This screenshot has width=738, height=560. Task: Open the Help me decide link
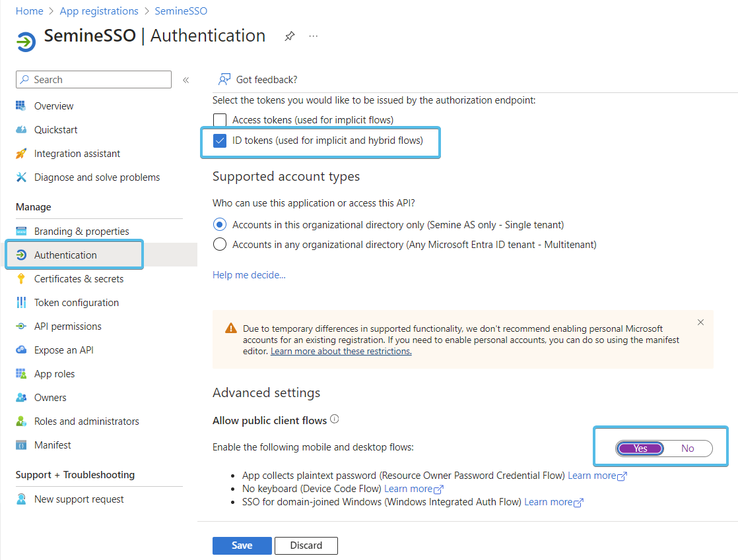pyautogui.click(x=249, y=275)
